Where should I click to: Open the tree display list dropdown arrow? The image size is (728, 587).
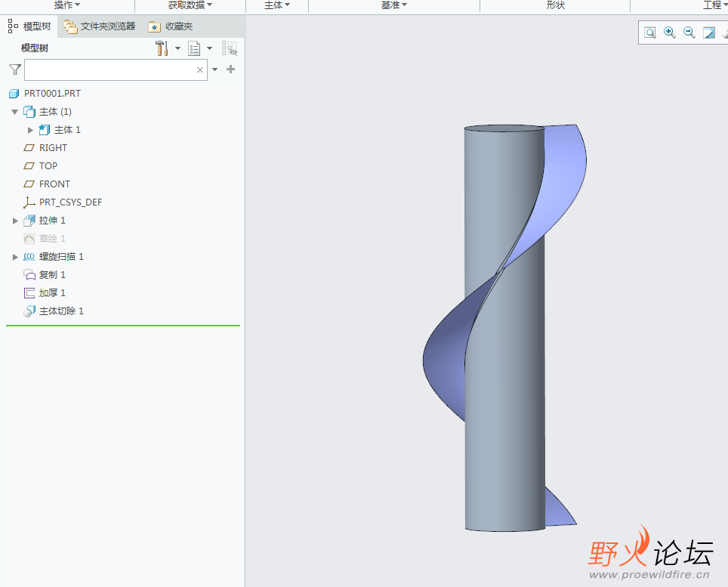pos(209,48)
